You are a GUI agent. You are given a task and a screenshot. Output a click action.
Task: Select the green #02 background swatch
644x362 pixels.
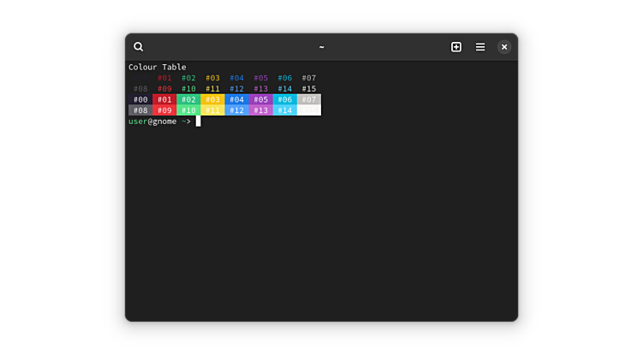(188, 99)
